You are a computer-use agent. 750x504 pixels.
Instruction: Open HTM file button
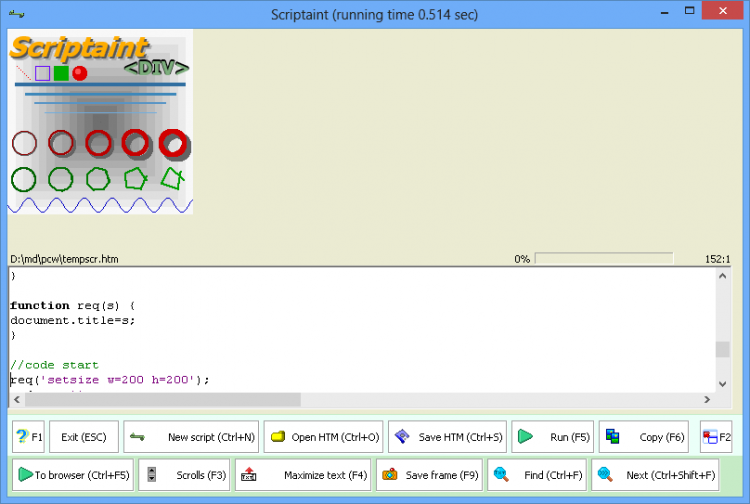coord(323,437)
